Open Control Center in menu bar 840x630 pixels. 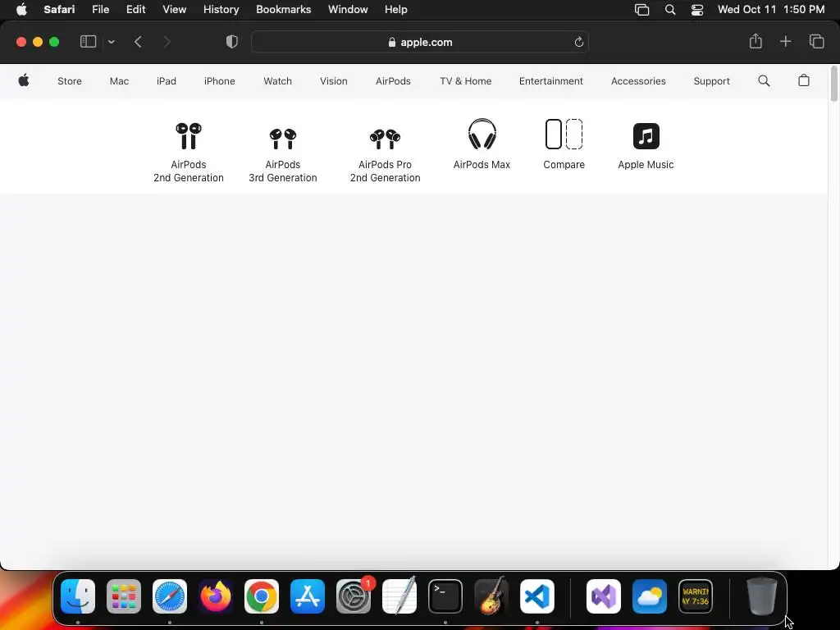(697, 10)
